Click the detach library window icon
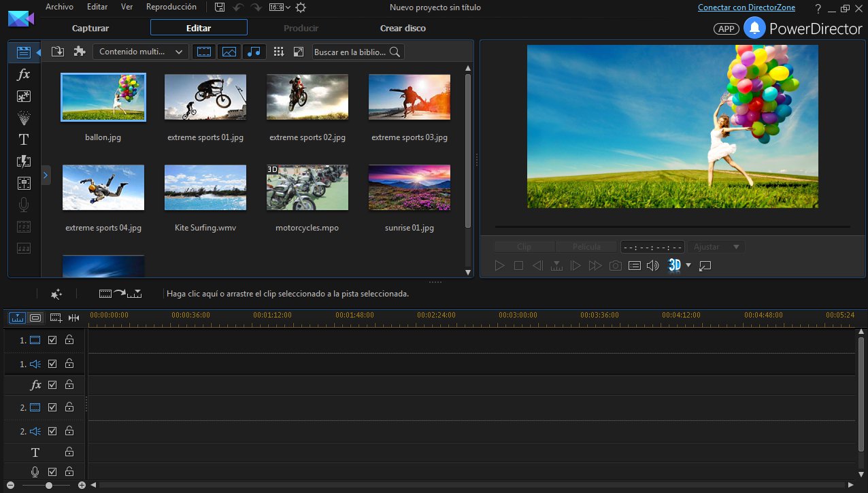The height and width of the screenshot is (493, 868). click(x=298, y=52)
